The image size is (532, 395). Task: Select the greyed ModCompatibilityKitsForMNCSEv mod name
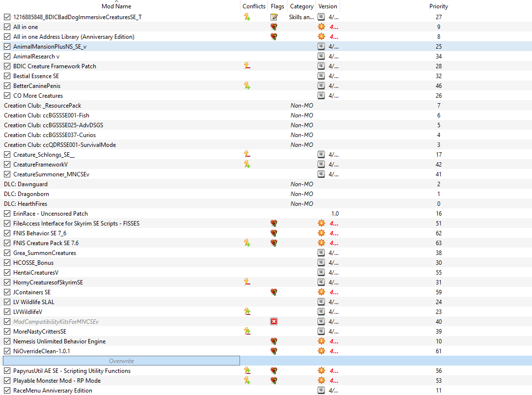pyautogui.click(x=56, y=322)
